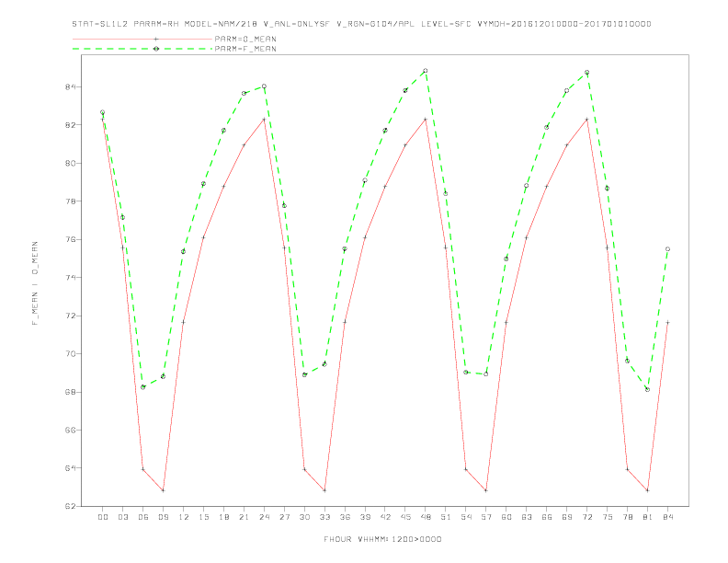
Task: Click y-axis tick label 62
Action: click(x=70, y=506)
